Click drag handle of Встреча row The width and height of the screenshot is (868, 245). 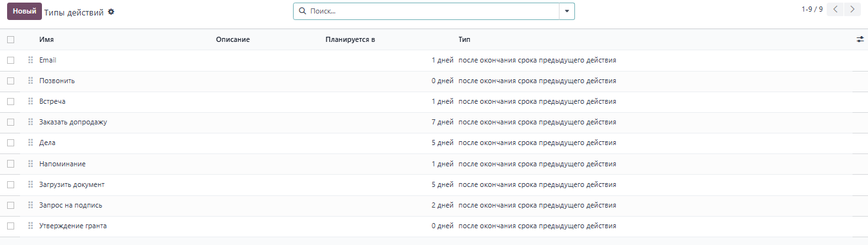[30, 101]
